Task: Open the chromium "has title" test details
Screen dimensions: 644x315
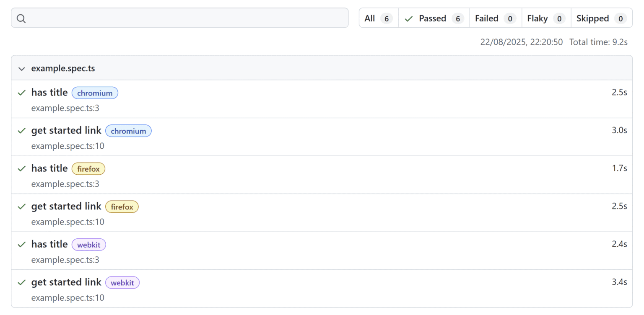Action: coord(49,93)
